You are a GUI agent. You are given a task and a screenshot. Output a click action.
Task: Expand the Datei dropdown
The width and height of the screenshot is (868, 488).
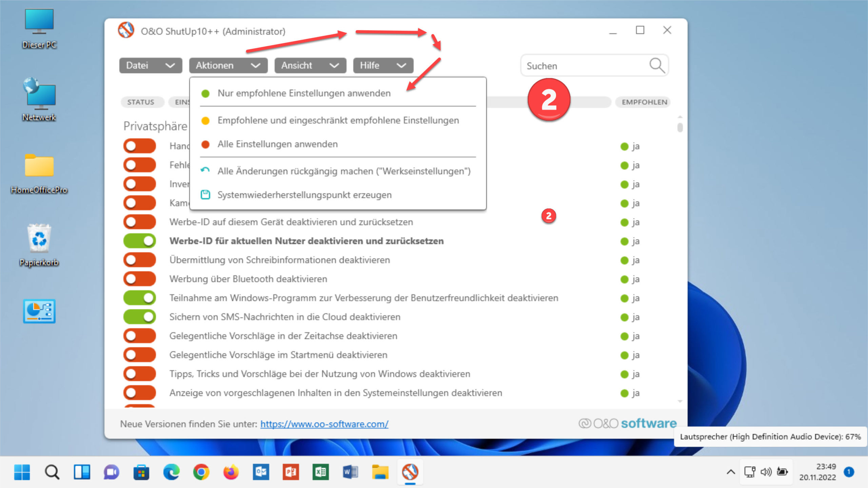pos(150,65)
